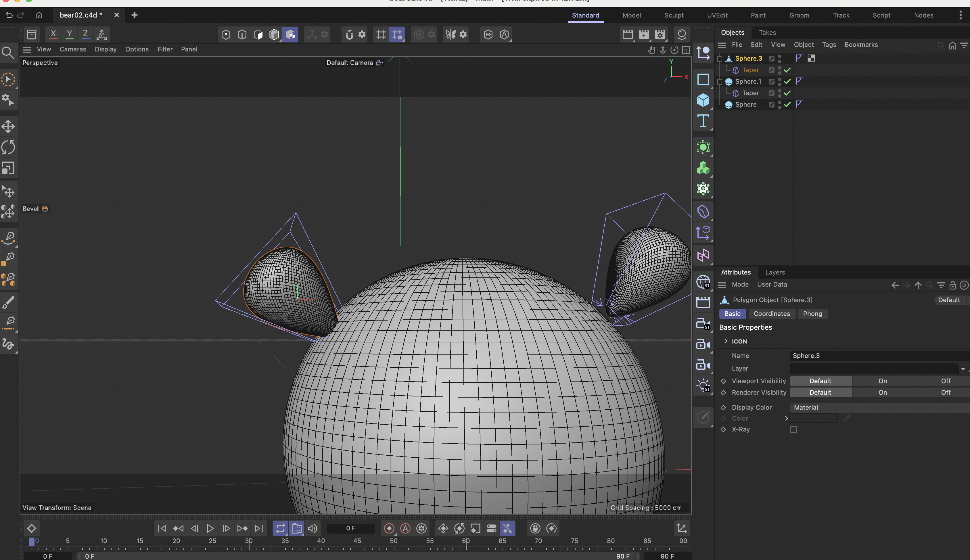
Task: Click the record active objects button
Action: (389, 528)
